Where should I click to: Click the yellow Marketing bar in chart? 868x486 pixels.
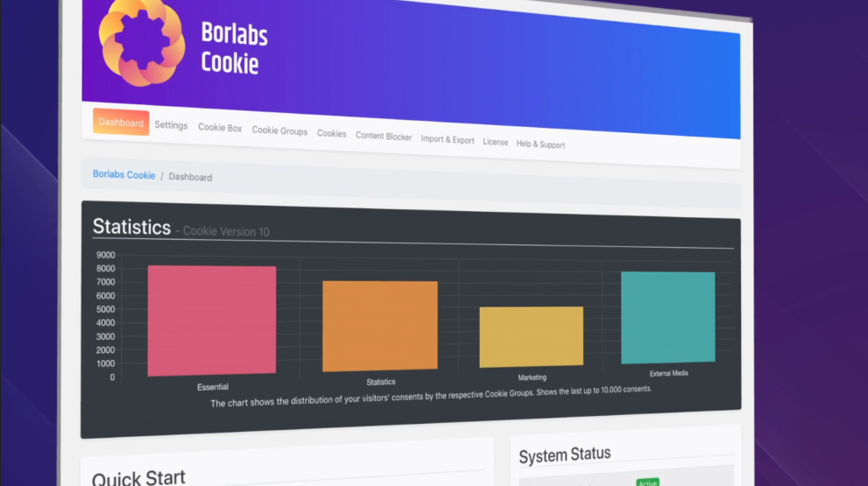click(x=531, y=336)
